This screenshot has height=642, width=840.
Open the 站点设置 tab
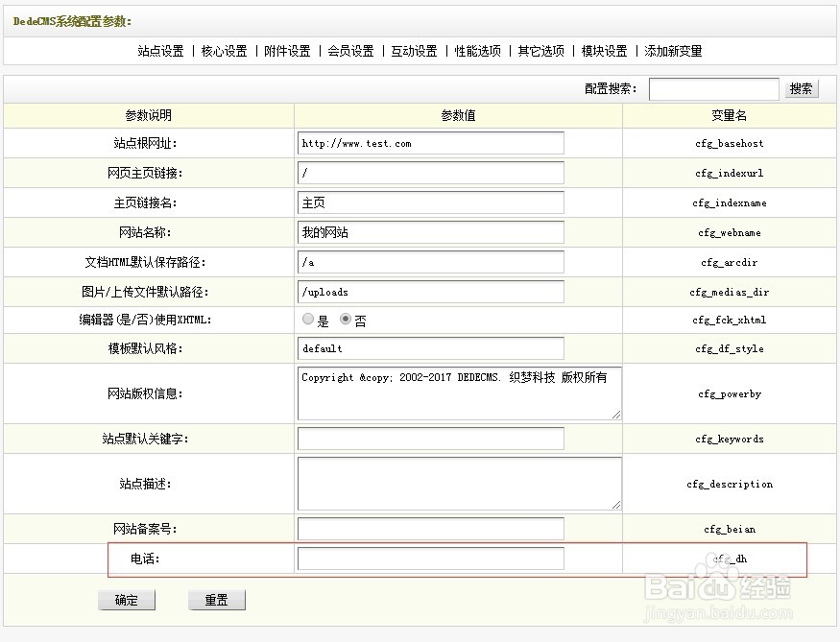[160, 51]
